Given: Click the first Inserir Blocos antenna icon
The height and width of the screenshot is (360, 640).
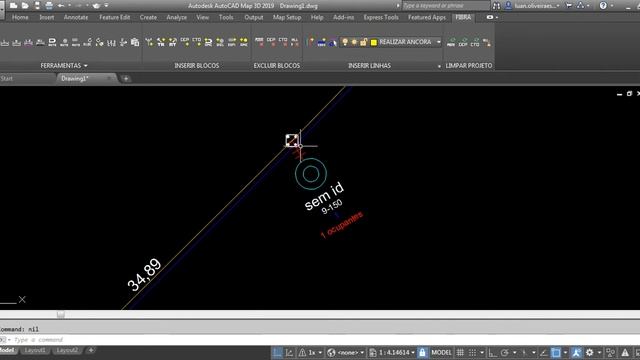Looking at the screenshot, I should (x=149, y=42).
